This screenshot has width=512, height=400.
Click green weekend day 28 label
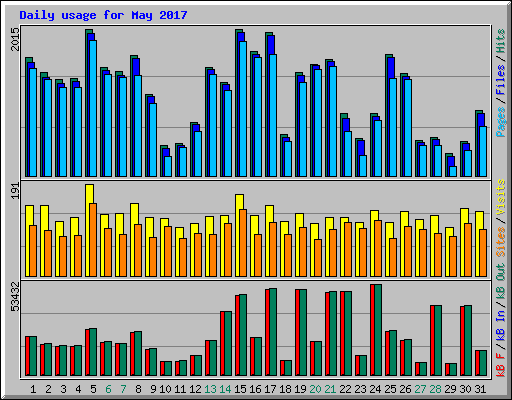click(435, 389)
